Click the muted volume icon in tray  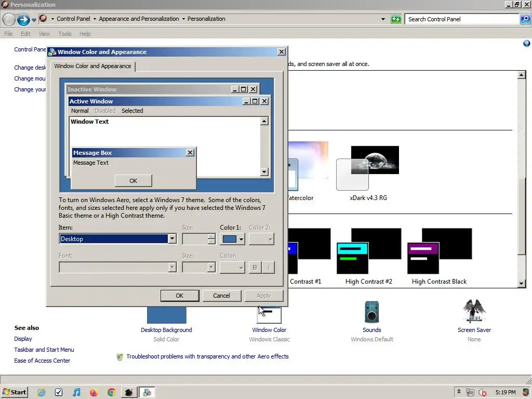[483, 393]
